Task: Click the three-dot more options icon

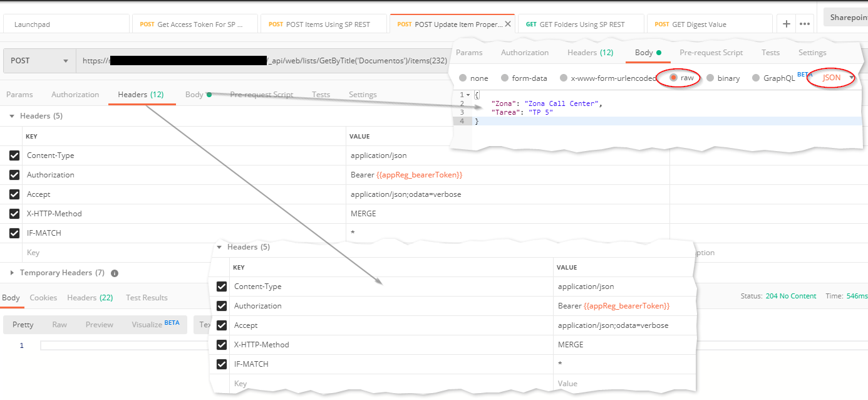Action: pyautogui.click(x=803, y=23)
